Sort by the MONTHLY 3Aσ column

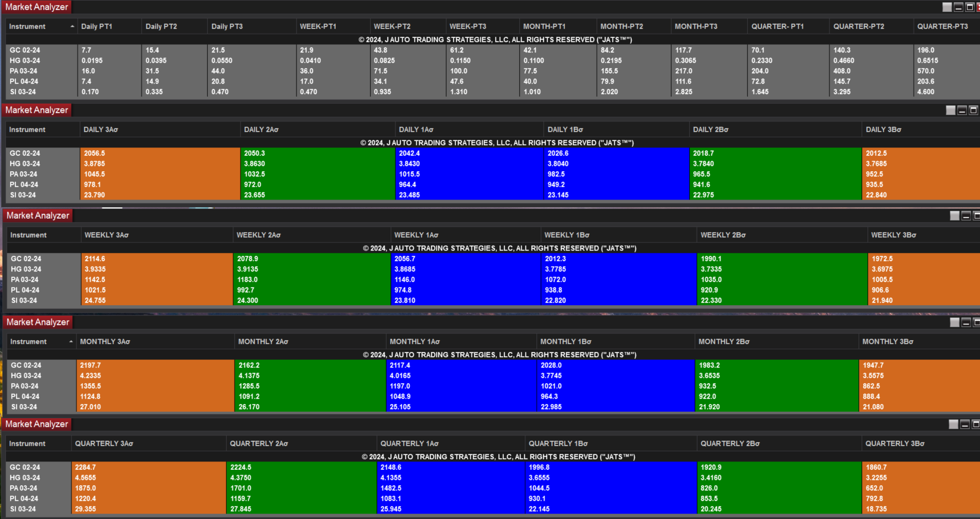(155, 342)
